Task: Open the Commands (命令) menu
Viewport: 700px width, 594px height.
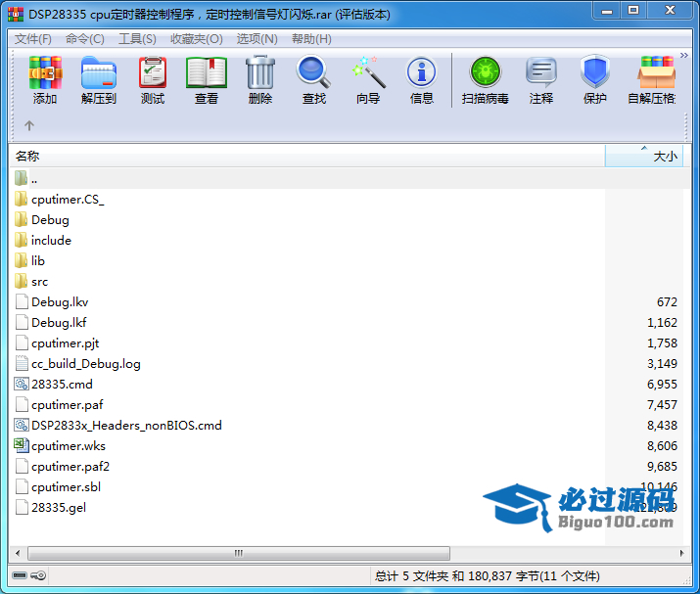Action: tap(84, 39)
